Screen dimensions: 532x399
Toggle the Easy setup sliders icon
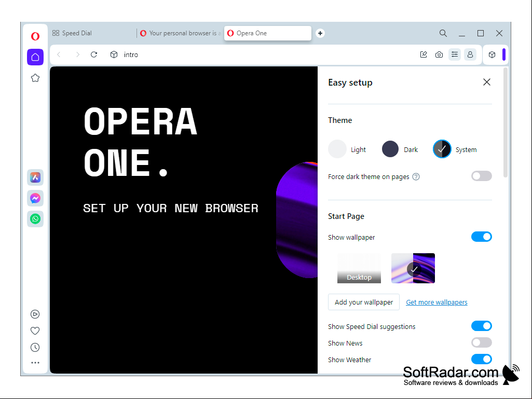pos(455,54)
